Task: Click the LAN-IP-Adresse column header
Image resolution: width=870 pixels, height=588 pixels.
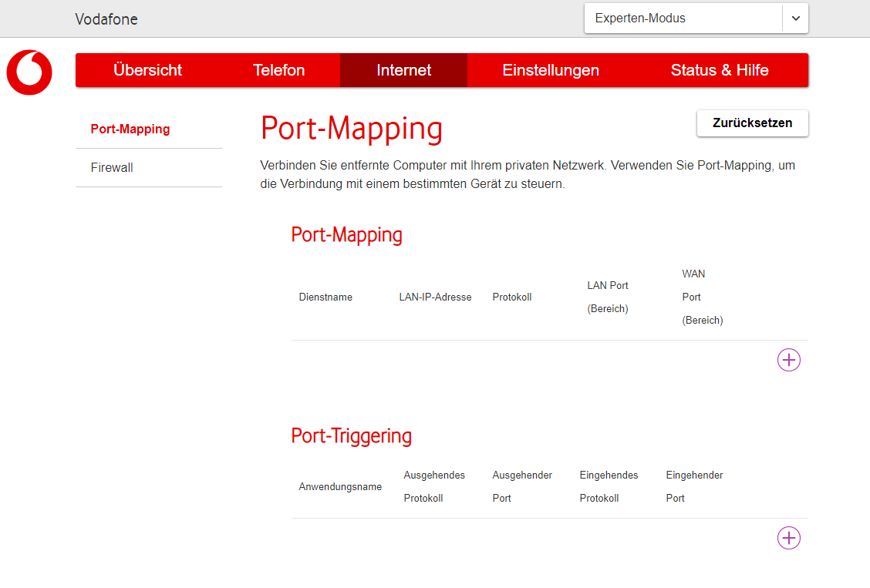Action: (435, 297)
